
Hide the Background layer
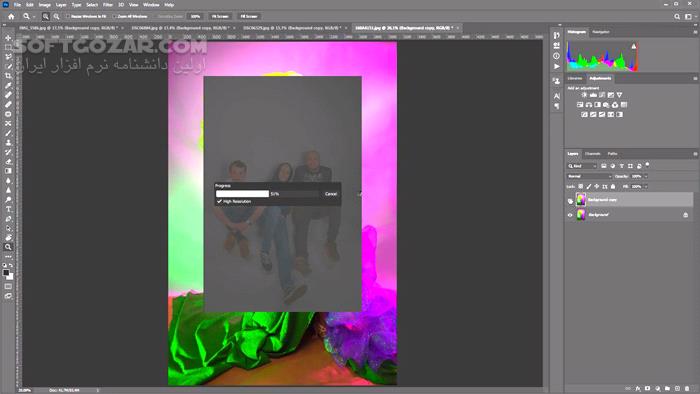[570, 215]
